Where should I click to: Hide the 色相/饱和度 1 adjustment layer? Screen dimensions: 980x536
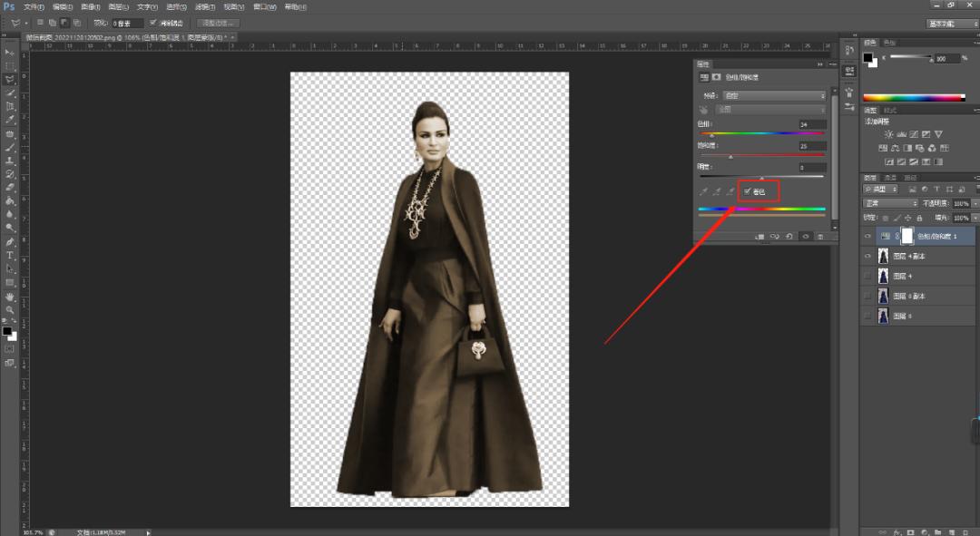[x=868, y=236]
